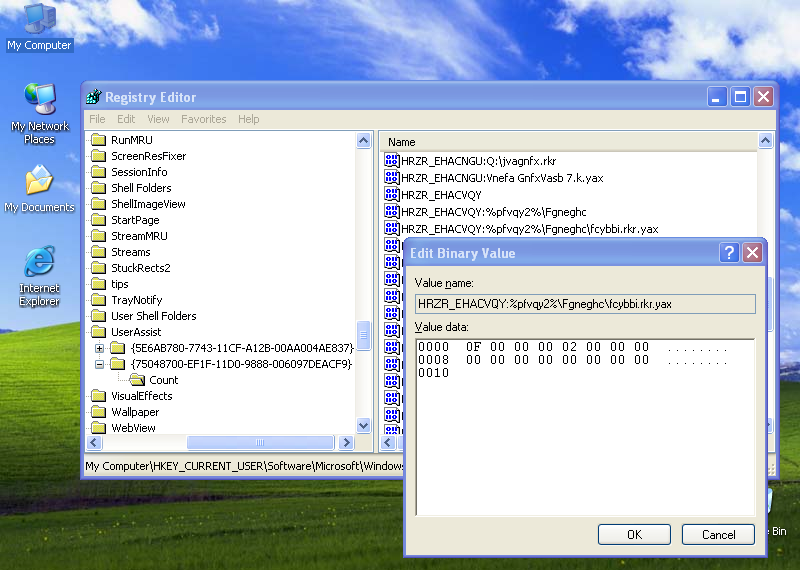Image resolution: width=800 pixels, height=570 pixels.
Task: Click tree pane scroll left arrow
Action: click(x=94, y=442)
